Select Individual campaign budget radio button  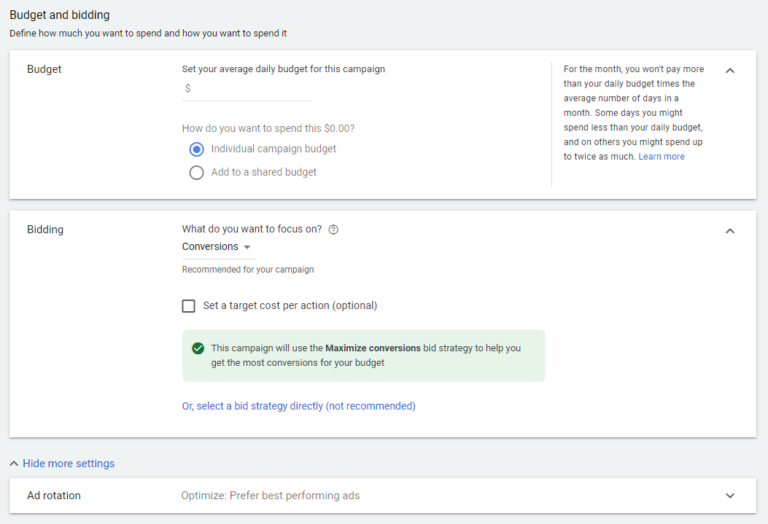[x=196, y=149]
